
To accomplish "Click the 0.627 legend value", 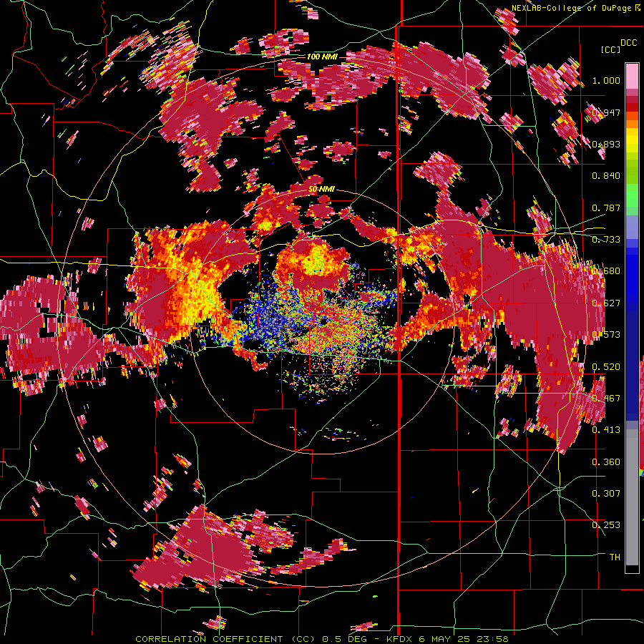I will [x=606, y=303].
